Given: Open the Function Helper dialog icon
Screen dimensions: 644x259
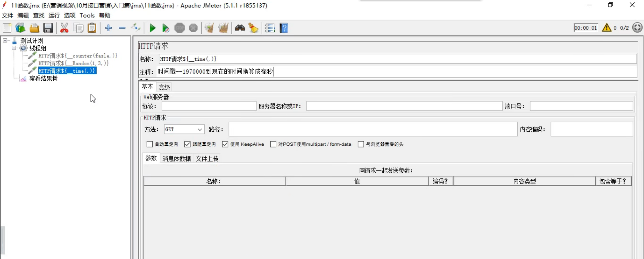Looking at the screenshot, I should tap(270, 28).
